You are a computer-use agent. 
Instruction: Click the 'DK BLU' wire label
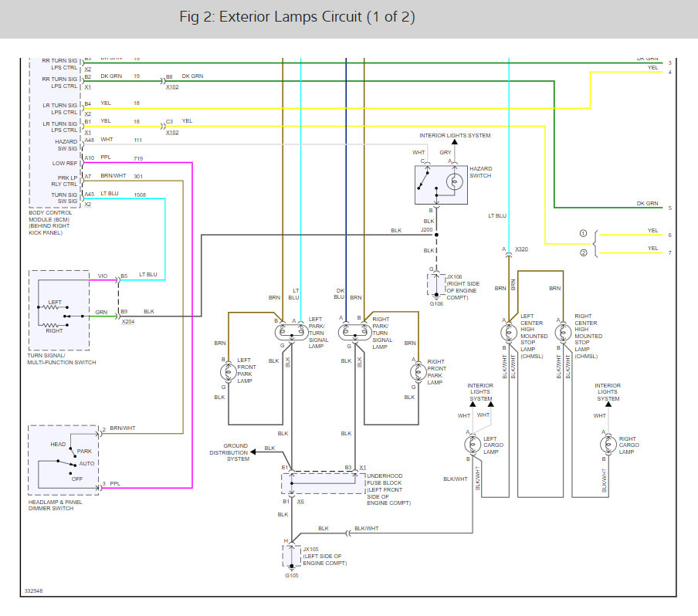(x=339, y=294)
